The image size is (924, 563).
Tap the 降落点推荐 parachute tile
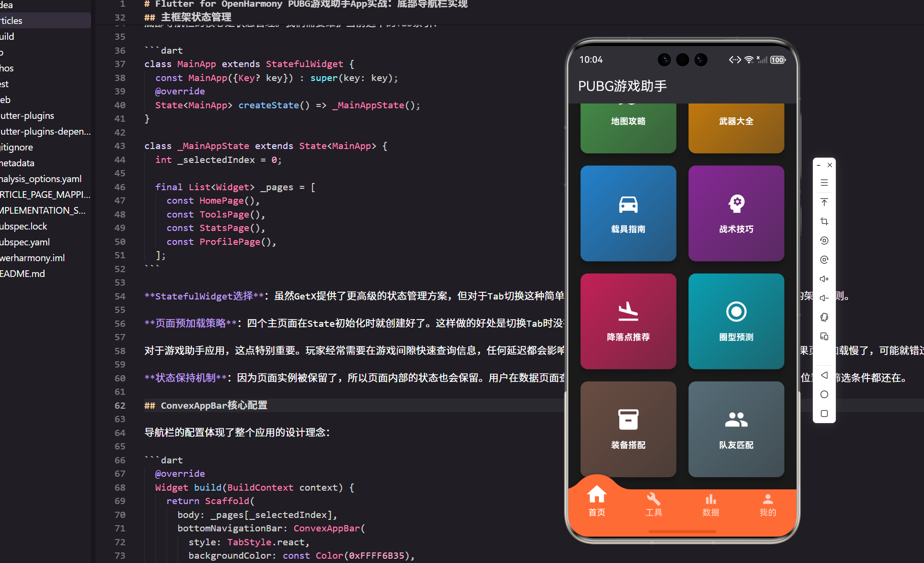click(628, 322)
